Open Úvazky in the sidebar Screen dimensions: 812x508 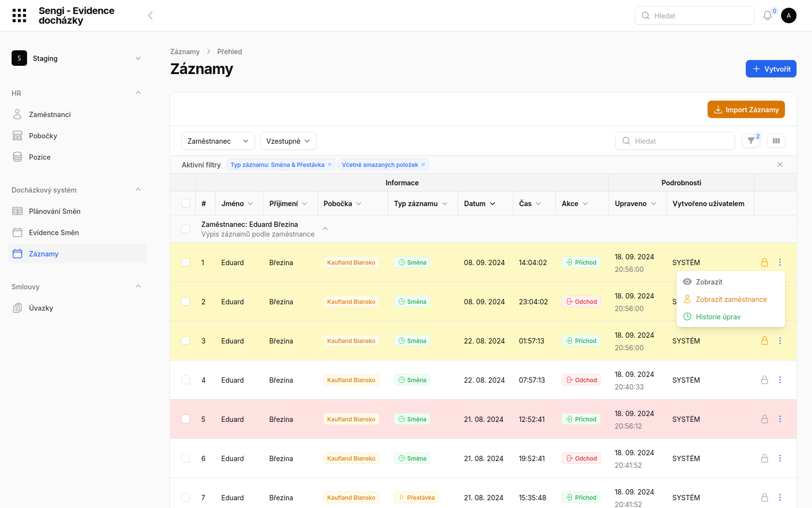point(77,308)
